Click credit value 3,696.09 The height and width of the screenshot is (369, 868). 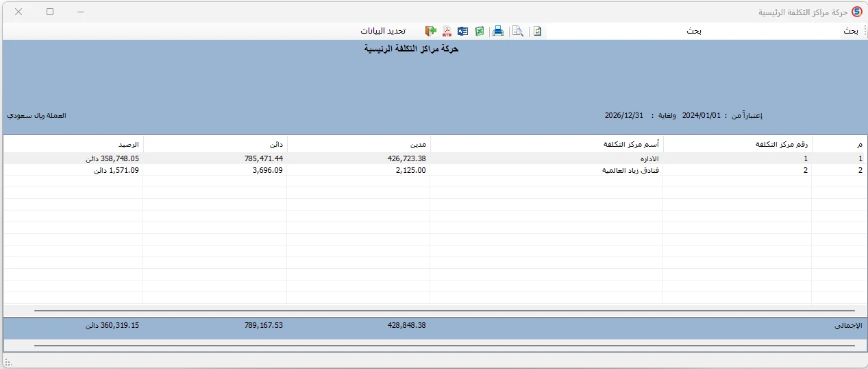267,170
